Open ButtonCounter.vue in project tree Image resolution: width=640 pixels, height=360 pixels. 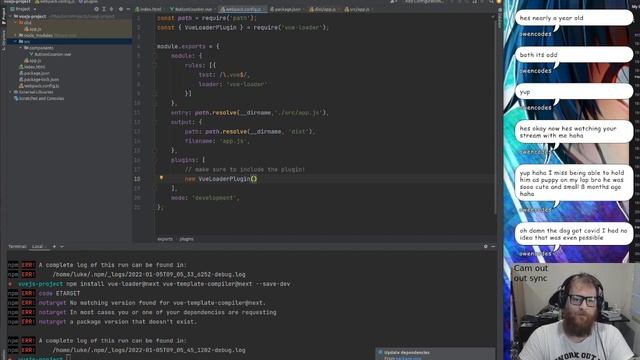coord(50,54)
